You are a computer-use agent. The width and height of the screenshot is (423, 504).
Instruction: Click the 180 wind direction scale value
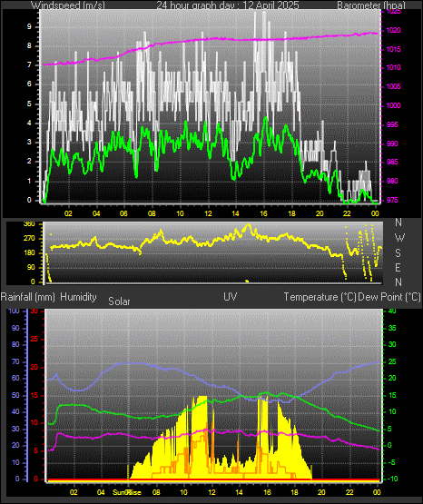30,253
